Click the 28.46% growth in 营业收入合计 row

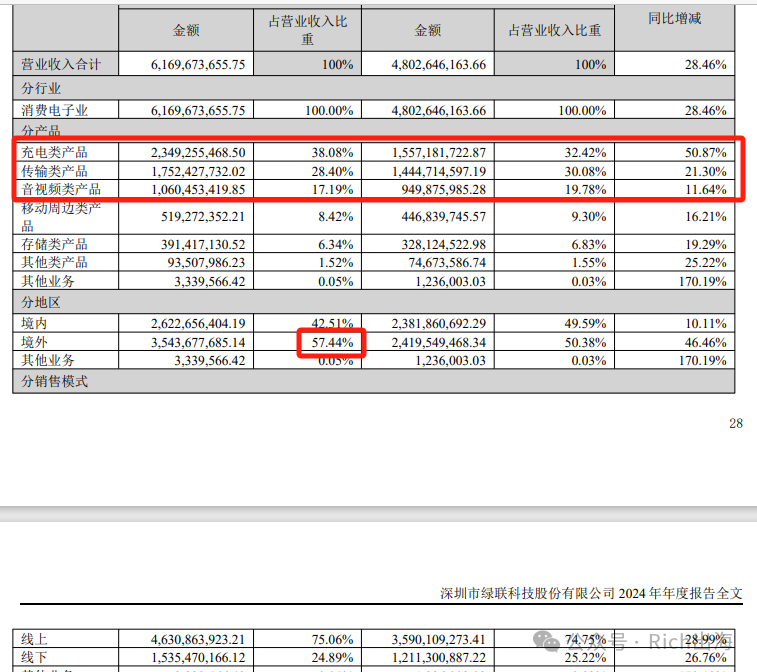click(706, 65)
